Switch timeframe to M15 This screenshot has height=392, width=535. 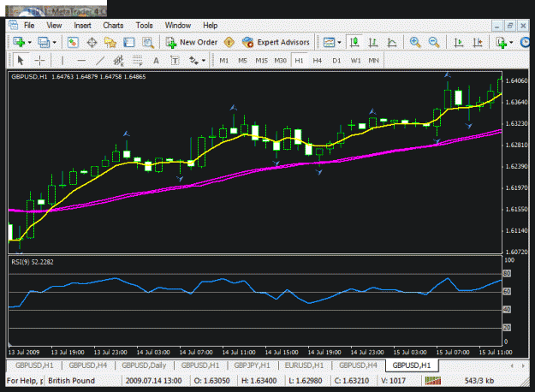(x=261, y=61)
